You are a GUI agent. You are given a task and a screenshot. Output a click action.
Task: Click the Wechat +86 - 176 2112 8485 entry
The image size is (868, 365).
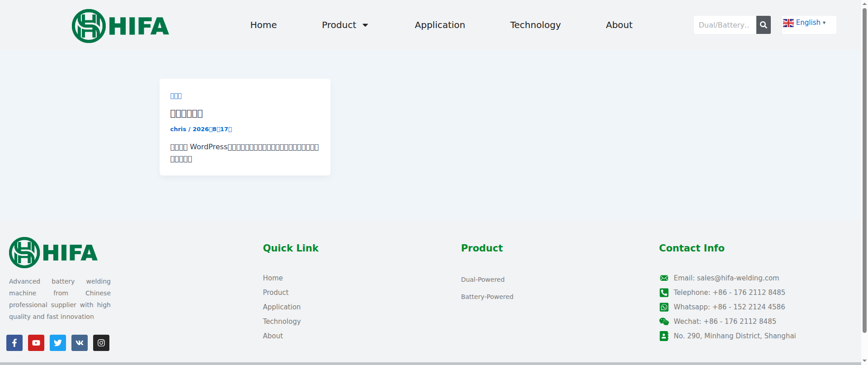click(725, 321)
